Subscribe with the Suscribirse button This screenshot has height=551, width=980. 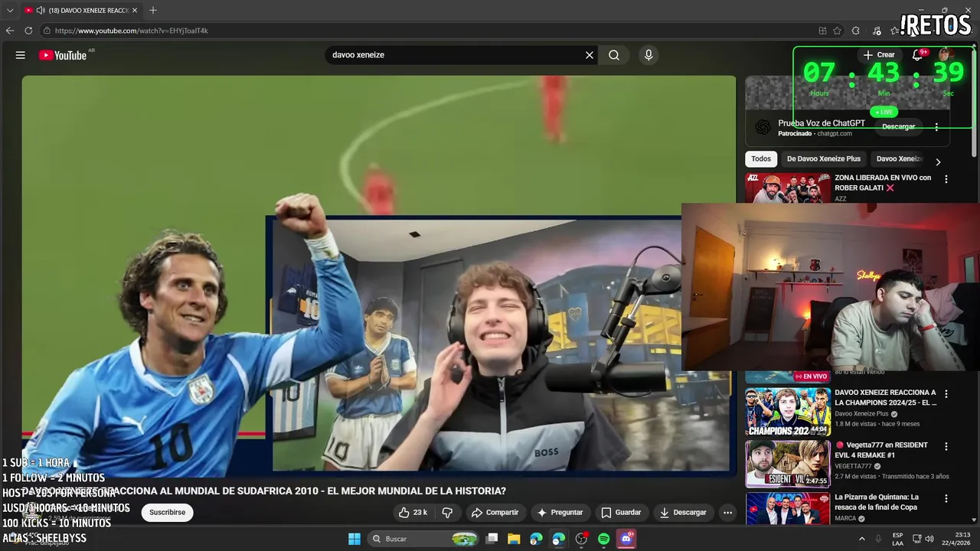tap(167, 513)
